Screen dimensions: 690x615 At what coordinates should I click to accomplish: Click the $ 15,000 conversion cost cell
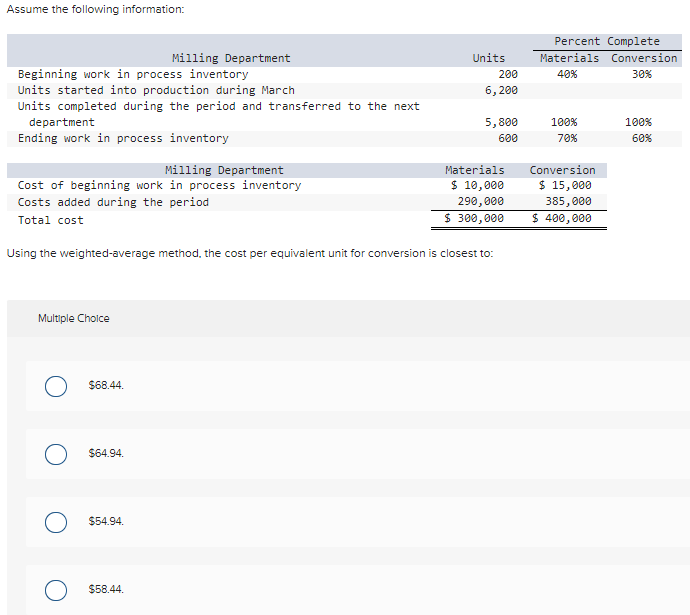[x=565, y=185]
